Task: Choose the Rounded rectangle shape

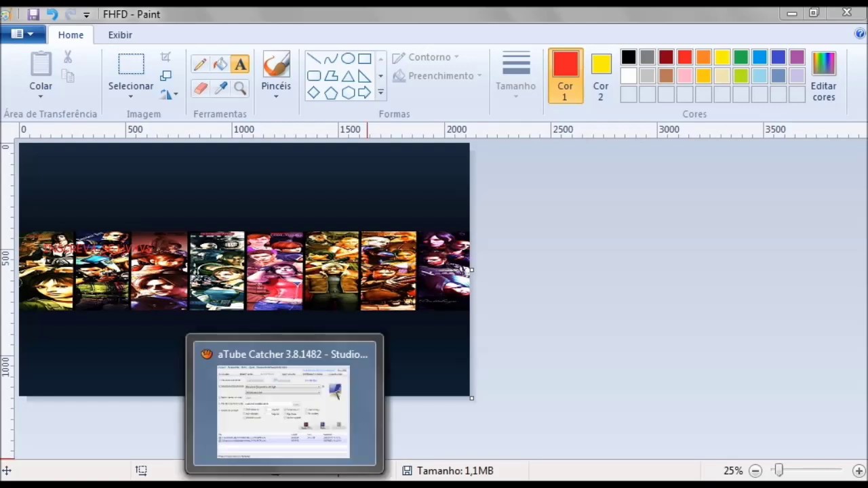Action: [314, 76]
